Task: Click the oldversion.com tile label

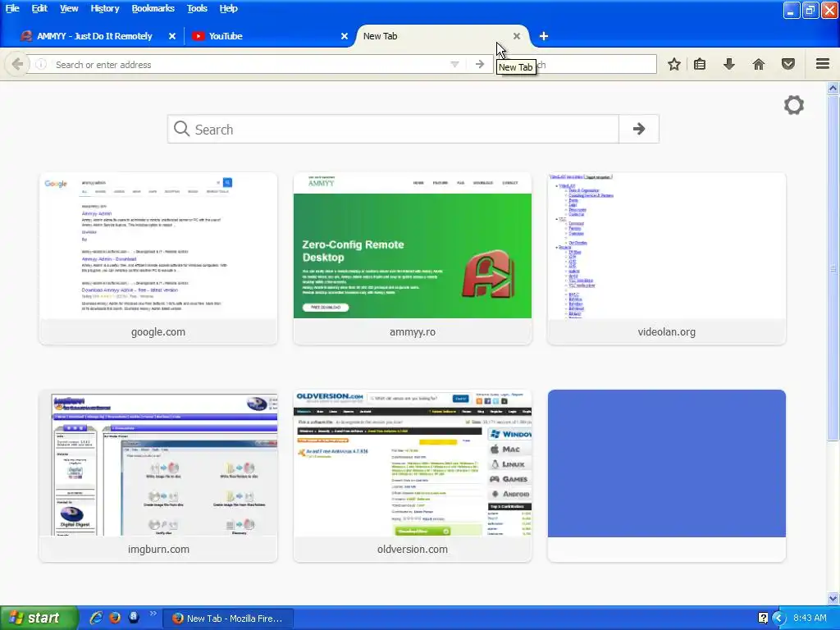Action: (413, 549)
